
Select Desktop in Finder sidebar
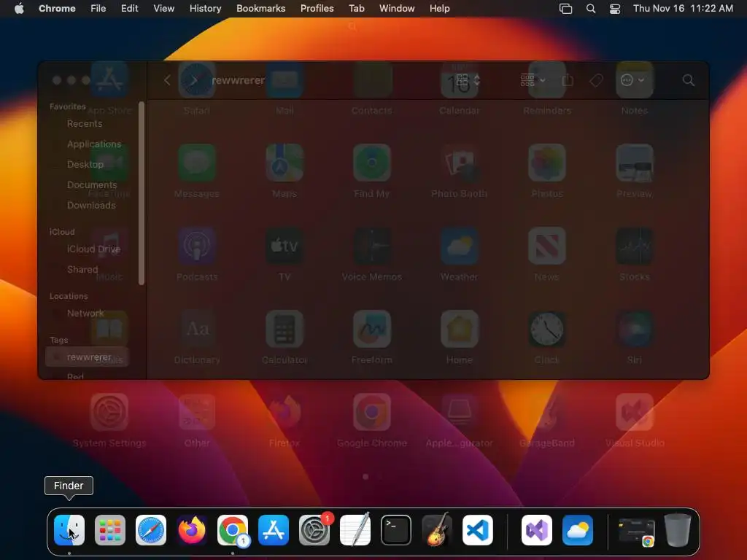pos(85,164)
